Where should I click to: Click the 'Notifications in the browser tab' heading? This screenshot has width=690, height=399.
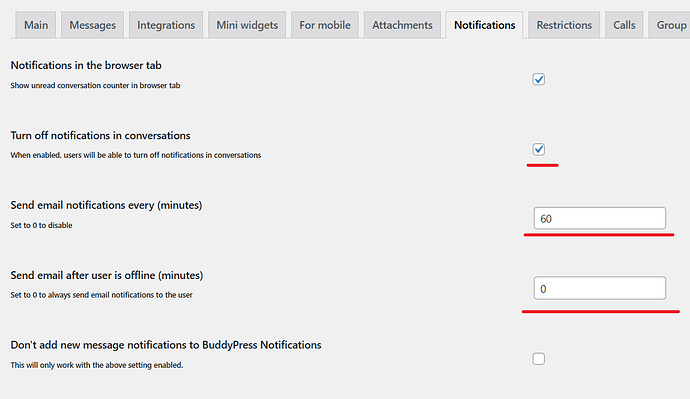pos(86,65)
